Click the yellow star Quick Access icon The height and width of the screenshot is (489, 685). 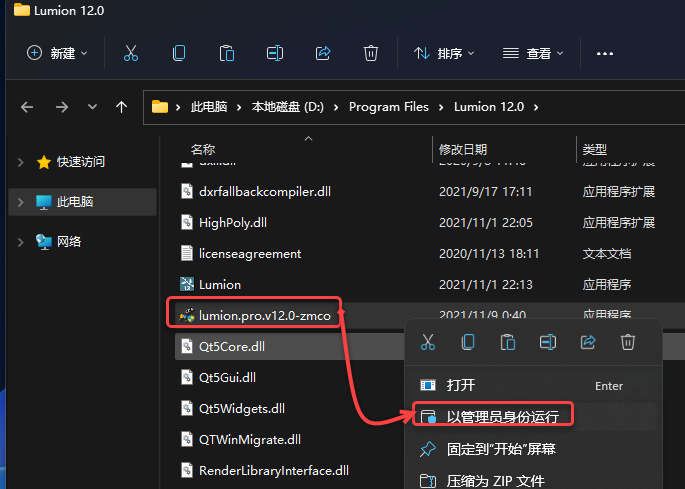tap(44, 162)
